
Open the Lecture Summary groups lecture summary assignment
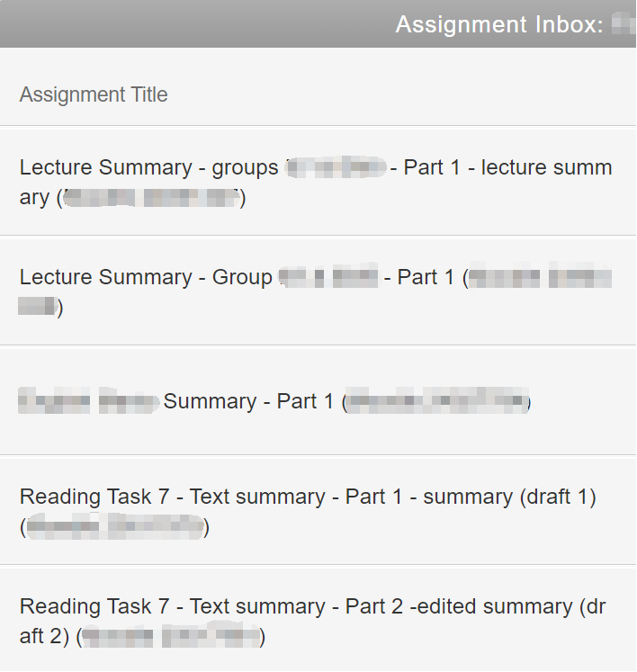point(315,182)
